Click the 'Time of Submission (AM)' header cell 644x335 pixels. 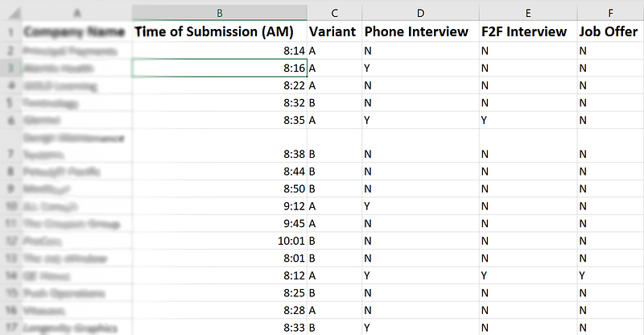click(x=220, y=31)
